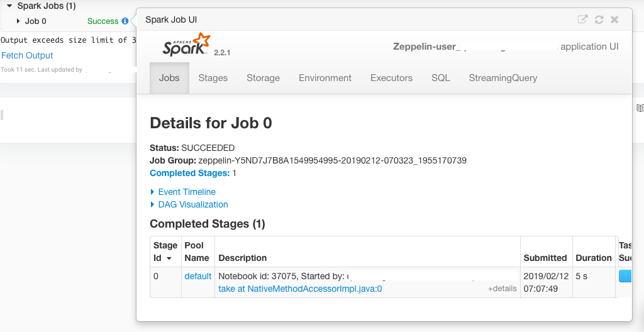Click the Fetch Output link
Viewport: 644px width, 332px height.
click(x=27, y=55)
